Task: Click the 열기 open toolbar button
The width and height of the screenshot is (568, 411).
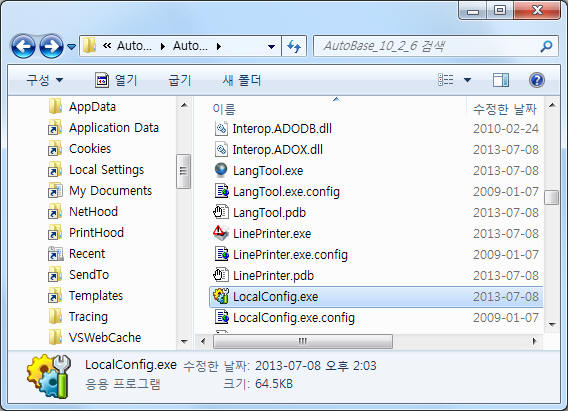Action: [116, 80]
